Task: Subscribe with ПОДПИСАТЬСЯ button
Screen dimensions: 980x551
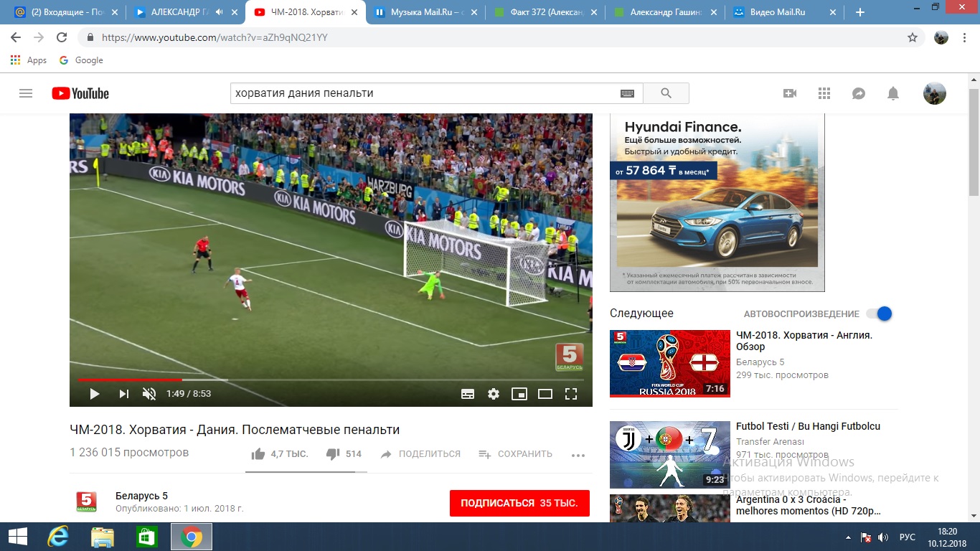Action: coord(519,503)
